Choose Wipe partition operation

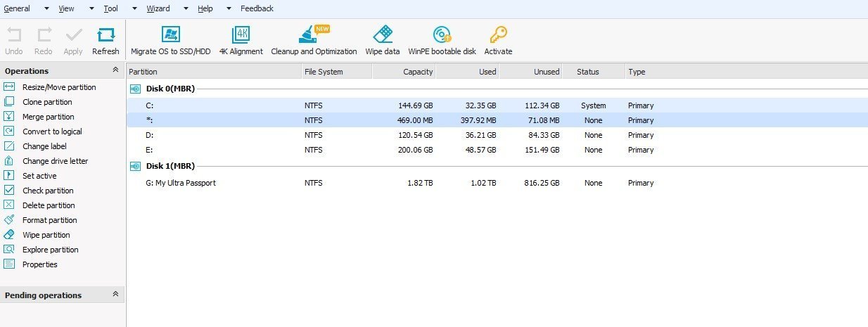pos(46,235)
